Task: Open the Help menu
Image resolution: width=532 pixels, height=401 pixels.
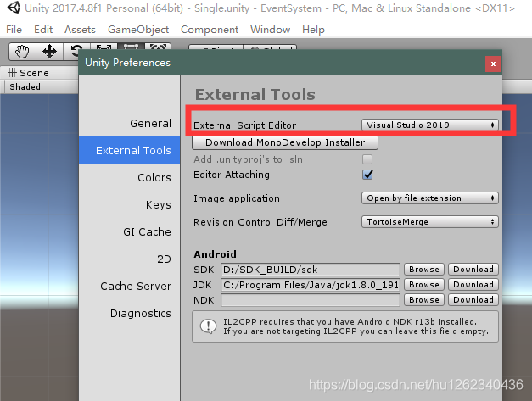Action: tap(313, 30)
